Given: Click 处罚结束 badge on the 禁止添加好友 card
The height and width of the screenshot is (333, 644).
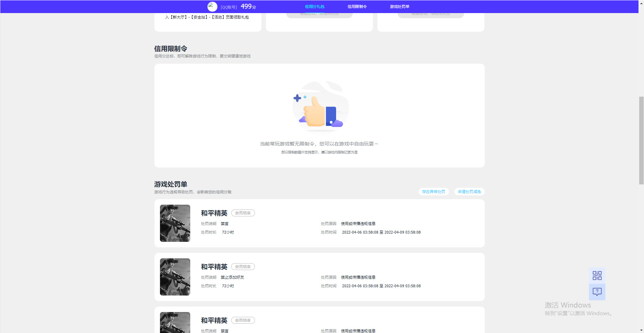Looking at the screenshot, I should (x=243, y=267).
